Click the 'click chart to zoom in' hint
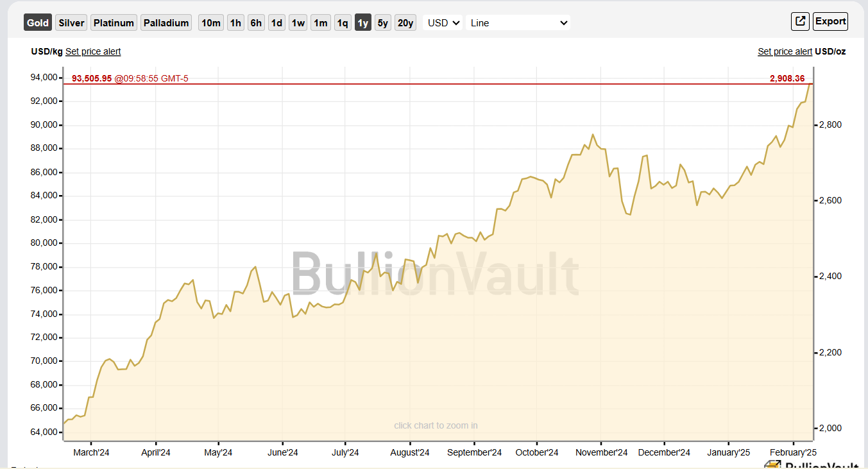The image size is (868, 469). tap(436, 425)
